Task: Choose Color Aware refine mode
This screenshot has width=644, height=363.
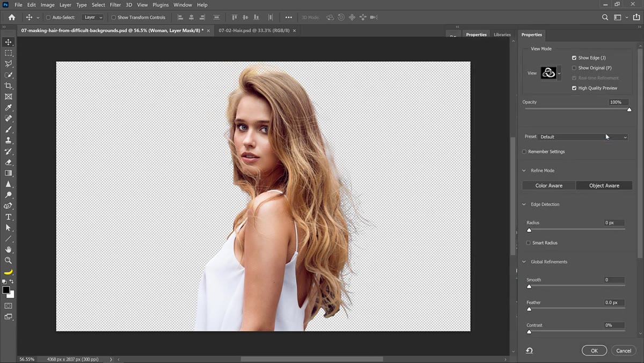Action: pos(549,186)
